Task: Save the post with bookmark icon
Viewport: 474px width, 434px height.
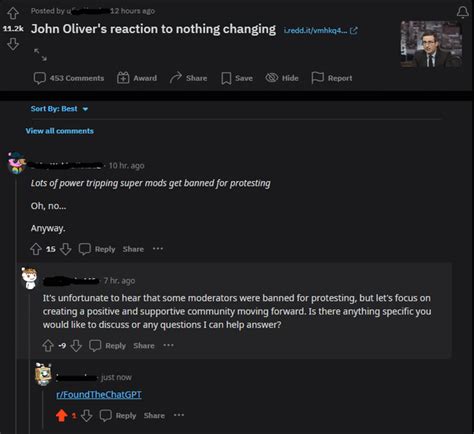Action: pyautogui.click(x=237, y=78)
